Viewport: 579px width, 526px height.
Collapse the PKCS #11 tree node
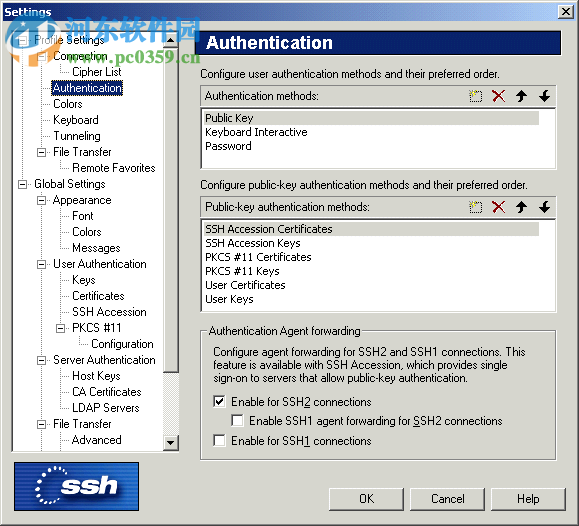[x=61, y=328]
